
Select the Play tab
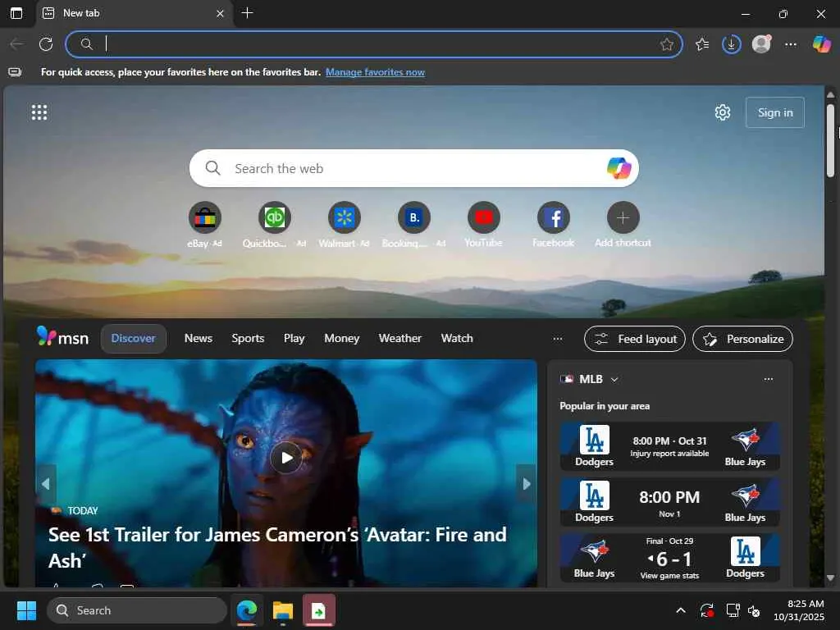click(x=294, y=339)
